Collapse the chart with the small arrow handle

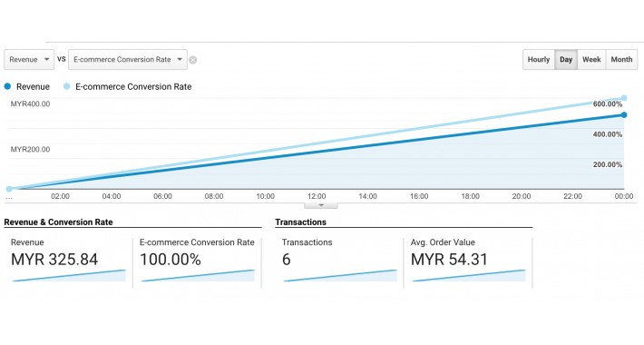[321, 205]
